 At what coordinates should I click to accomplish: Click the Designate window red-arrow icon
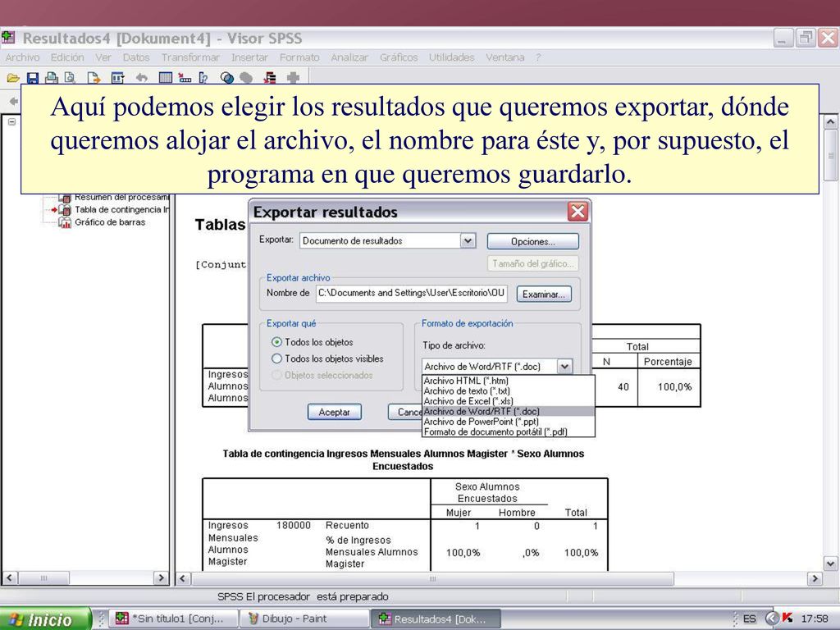point(270,78)
